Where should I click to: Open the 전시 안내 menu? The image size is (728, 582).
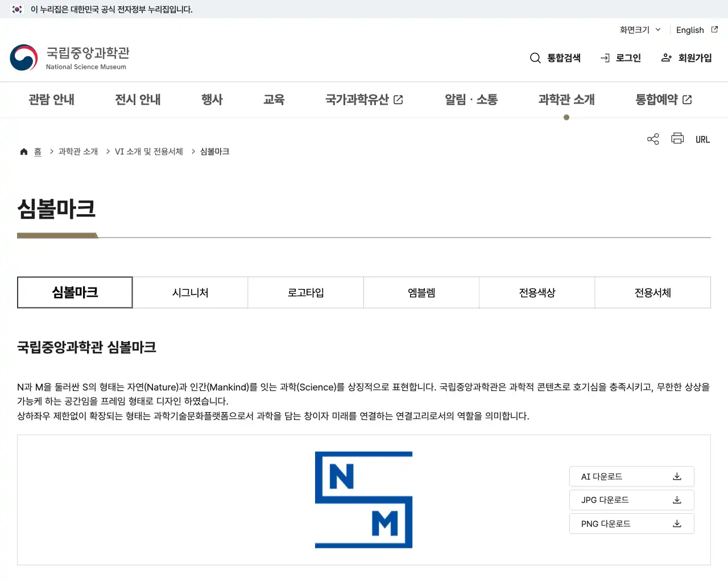click(138, 99)
